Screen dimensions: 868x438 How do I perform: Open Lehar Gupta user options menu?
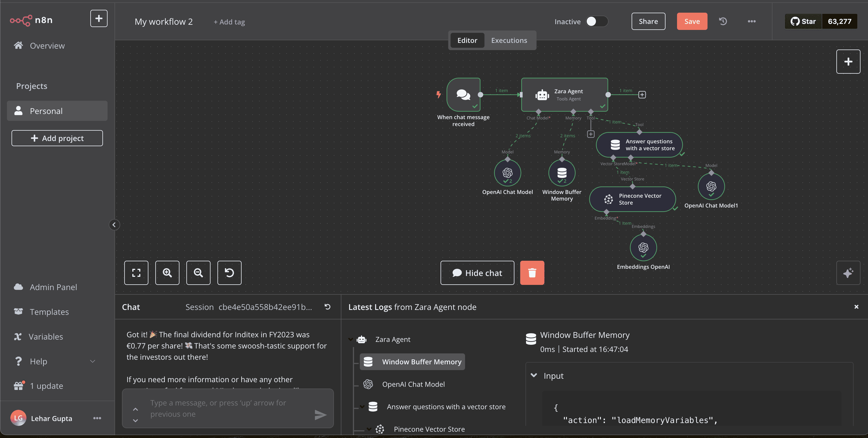[97, 418]
